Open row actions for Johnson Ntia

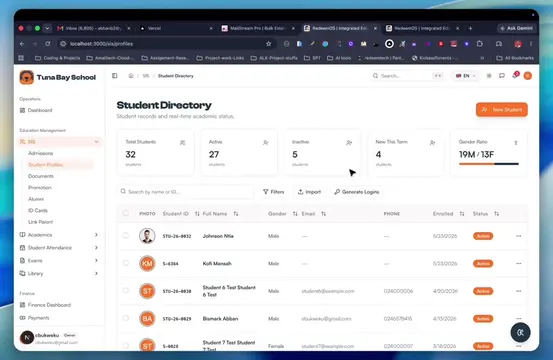518,236
